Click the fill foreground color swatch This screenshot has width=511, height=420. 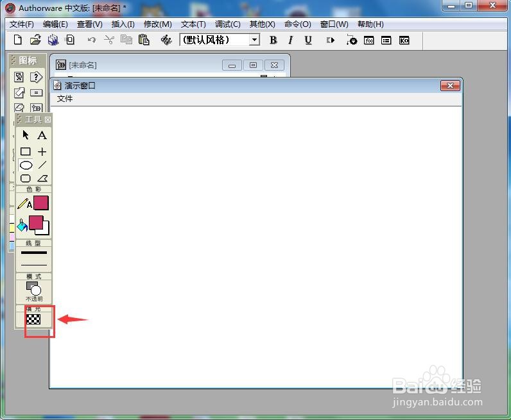(x=36, y=223)
